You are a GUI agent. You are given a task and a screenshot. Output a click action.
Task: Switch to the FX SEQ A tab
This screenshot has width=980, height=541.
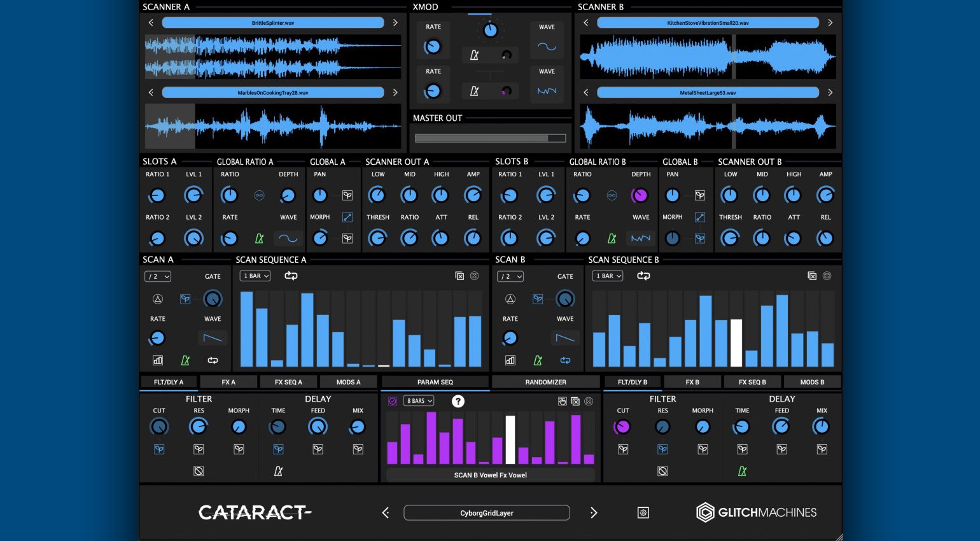[288, 382]
